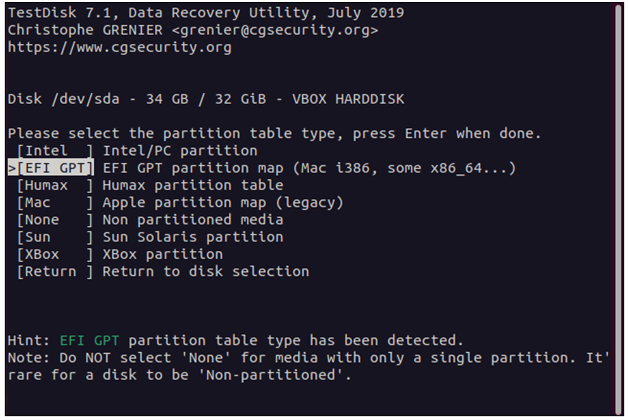Click the 'Apple partition map (legacy)' description
Viewport: 628px width, 420px height.
223,203
